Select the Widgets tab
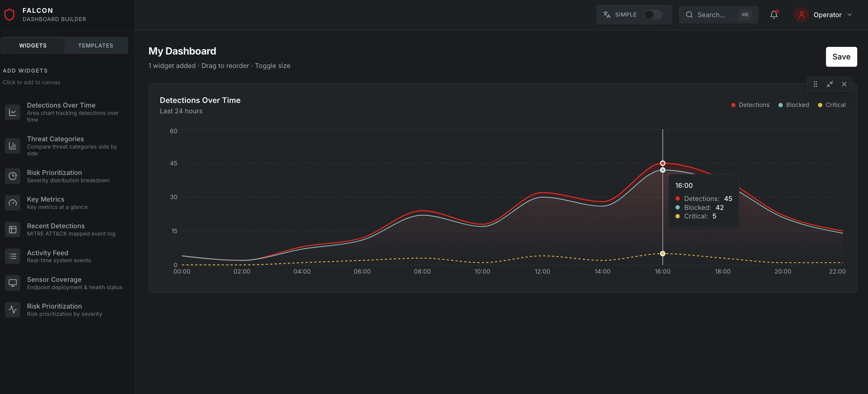Viewport: 868px width, 394px height. tap(33, 45)
